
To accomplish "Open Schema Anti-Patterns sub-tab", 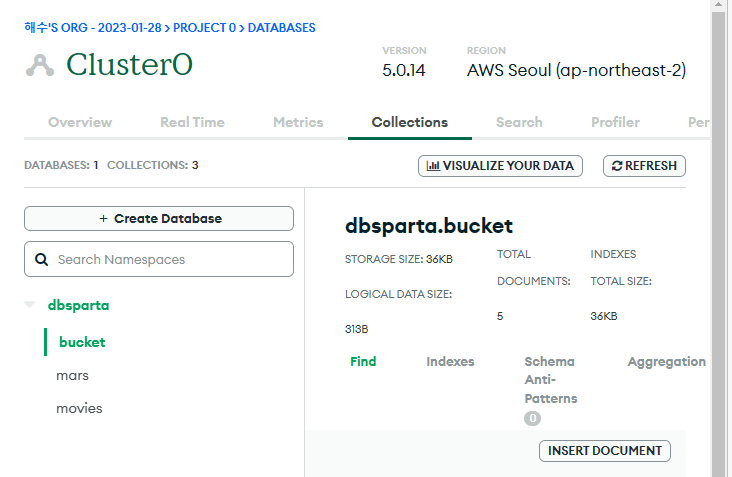I will tap(551, 380).
